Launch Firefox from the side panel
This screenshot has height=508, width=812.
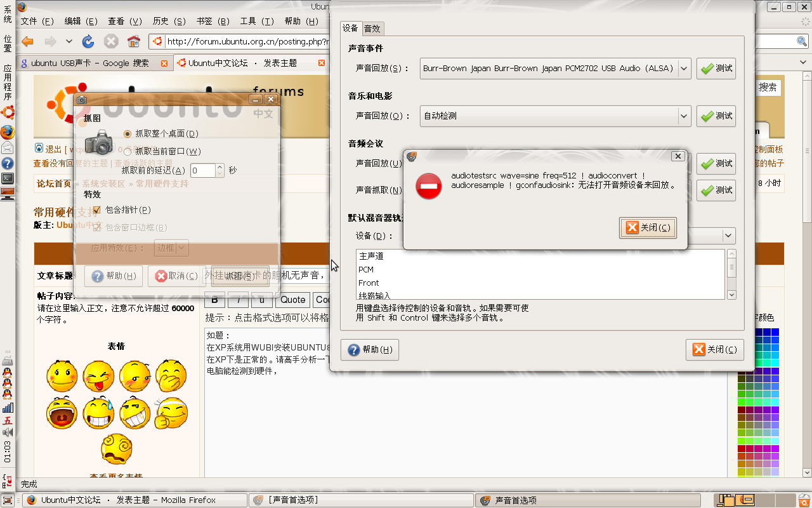click(8, 132)
